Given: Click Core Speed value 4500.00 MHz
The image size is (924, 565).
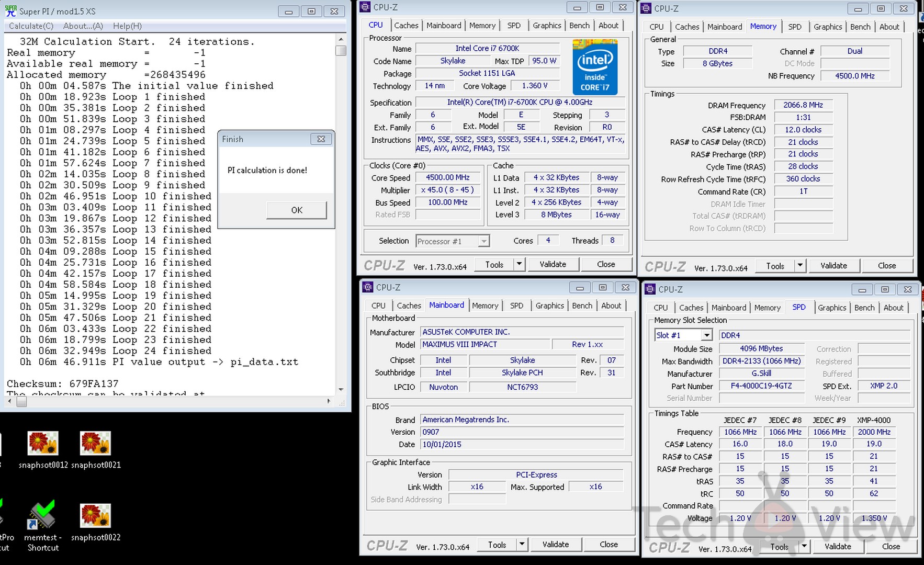Looking at the screenshot, I should coord(447,177).
